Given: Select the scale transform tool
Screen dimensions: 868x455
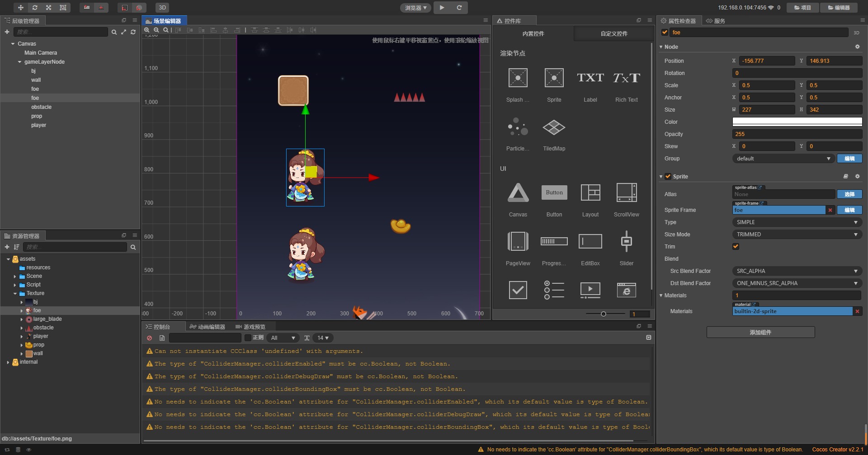Looking at the screenshot, I should click(x=48, y=8).
